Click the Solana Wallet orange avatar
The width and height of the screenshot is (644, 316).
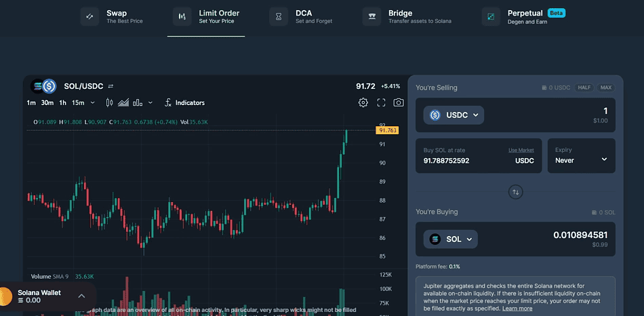click(x=5, y=296)
